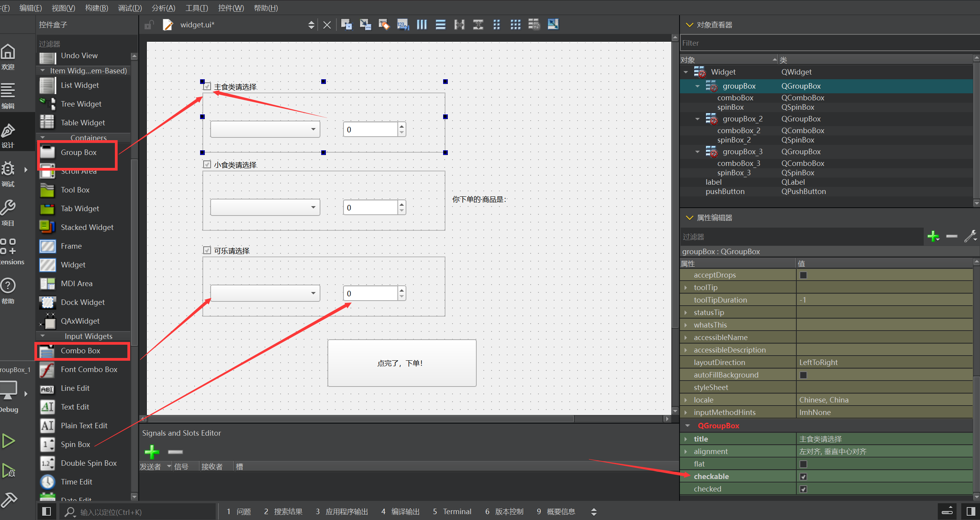The height and width of the screenshot is (520, 980).
Task: Add a signal-slot connection with green plus
Action: click(152, 452)
